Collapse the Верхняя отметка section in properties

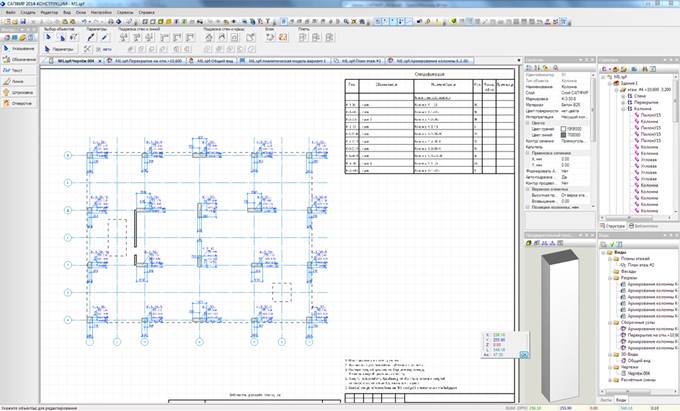(528, 189)
